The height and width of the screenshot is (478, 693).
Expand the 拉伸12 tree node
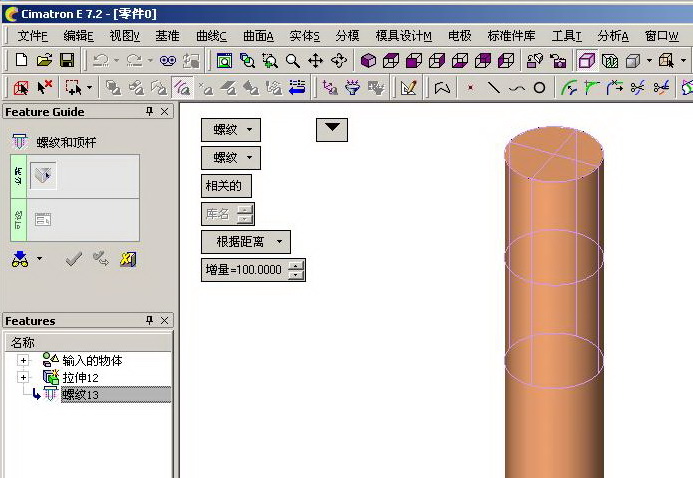23,378
